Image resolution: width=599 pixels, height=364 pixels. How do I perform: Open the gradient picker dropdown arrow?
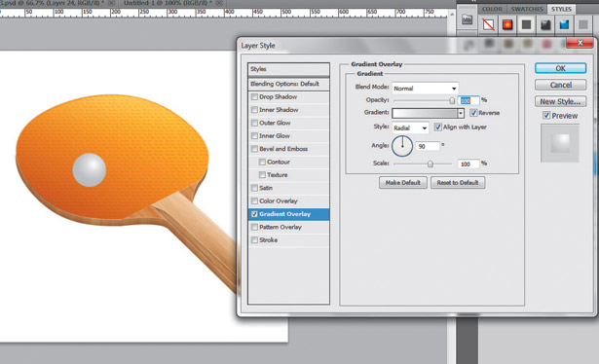click(x=461, y=113)
